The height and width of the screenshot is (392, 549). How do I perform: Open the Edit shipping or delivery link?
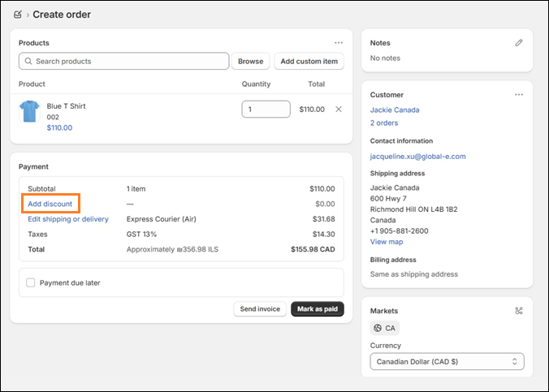click(68, 219)
